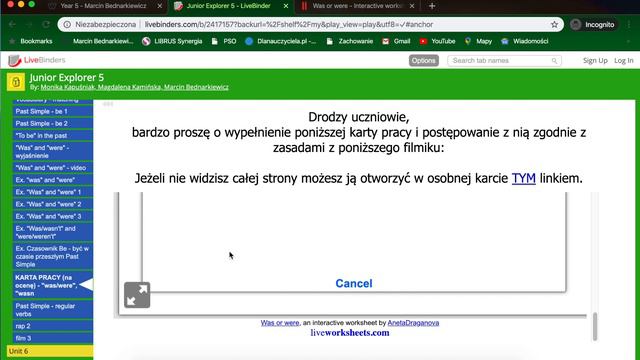The image size is (640, 360).
Task: Open Ex. Czasownik Be tab
Action: pos(53,256)
